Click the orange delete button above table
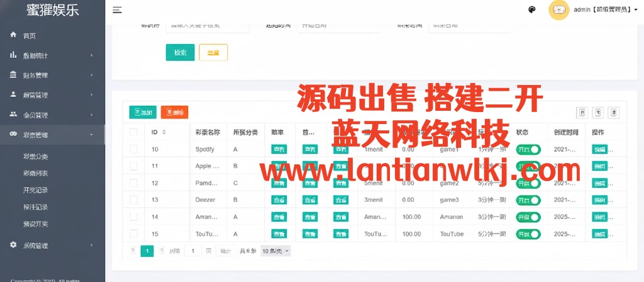Screen dimensions: 644x282 174,113
